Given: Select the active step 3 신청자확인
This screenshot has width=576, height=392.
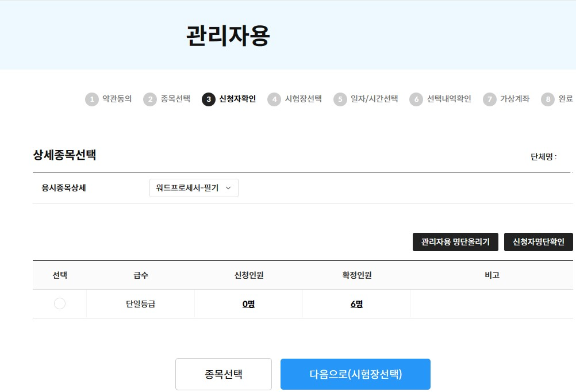Looking at the screenshot, I should pos(229,99).
